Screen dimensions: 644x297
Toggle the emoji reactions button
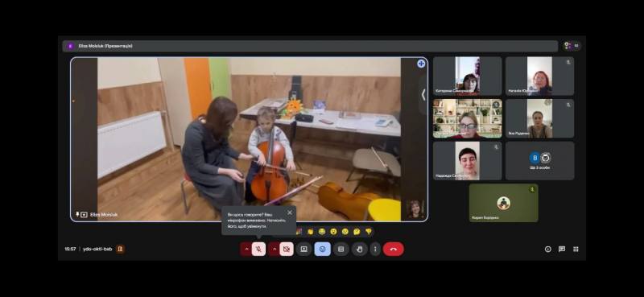[323, 249]
